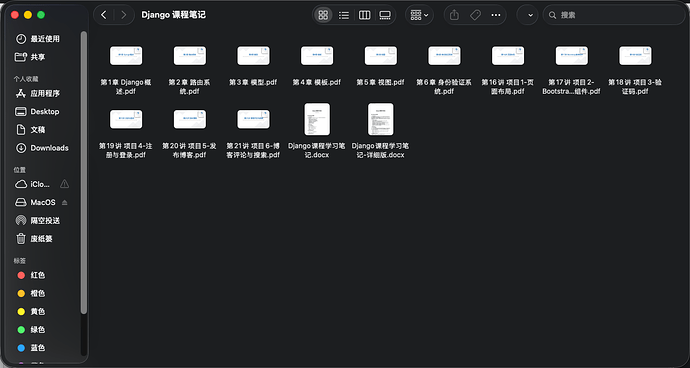
Task: Switch to list view
Action: [x=344, y=15]
